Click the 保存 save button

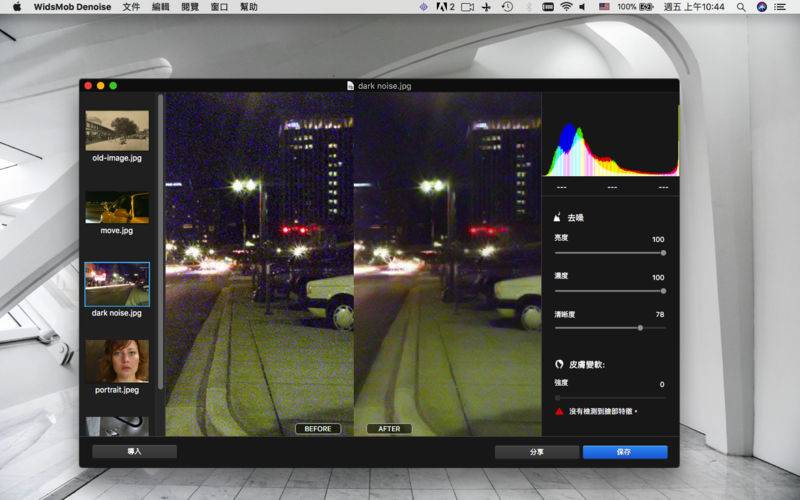625,452
